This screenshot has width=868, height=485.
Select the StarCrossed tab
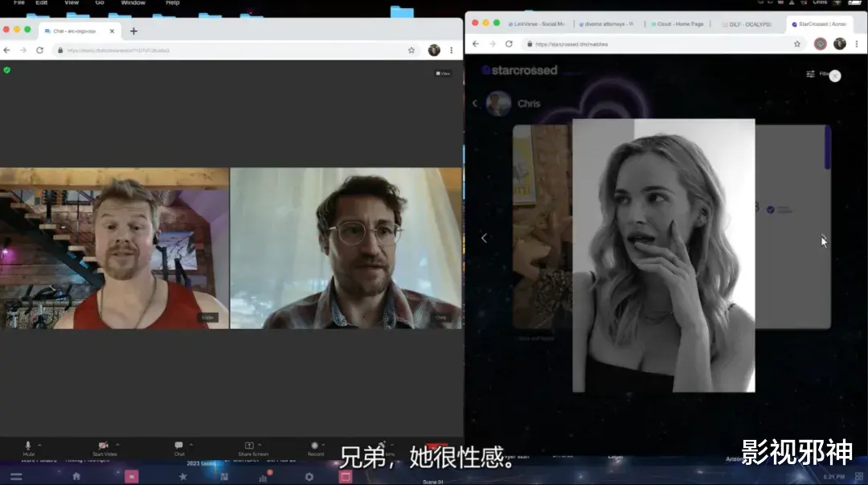819,24
